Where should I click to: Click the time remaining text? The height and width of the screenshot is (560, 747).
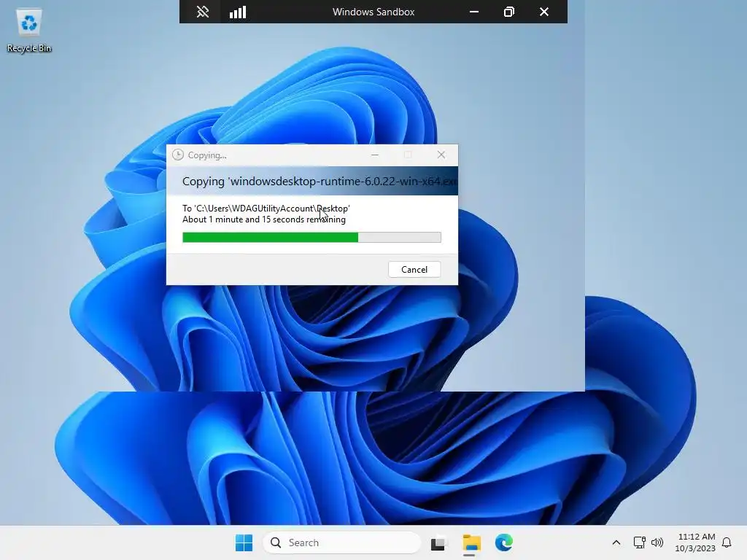pos(264,219)
